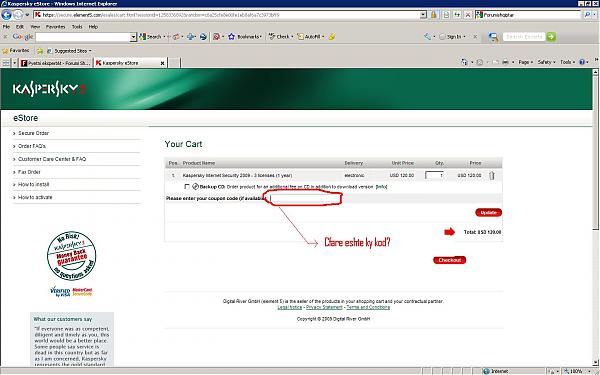This screenshot has height=375, width=600.
Task: Click the address bar stop X icon
Action: click(468, 15)
